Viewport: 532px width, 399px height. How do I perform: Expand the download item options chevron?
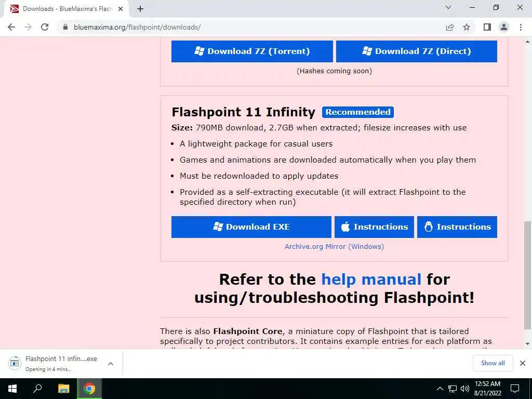tap(110, 363)
